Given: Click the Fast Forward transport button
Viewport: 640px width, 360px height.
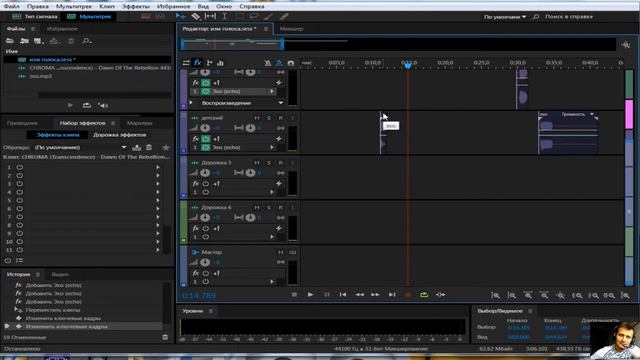Looking at the screenshot, I should click(375, 294).
